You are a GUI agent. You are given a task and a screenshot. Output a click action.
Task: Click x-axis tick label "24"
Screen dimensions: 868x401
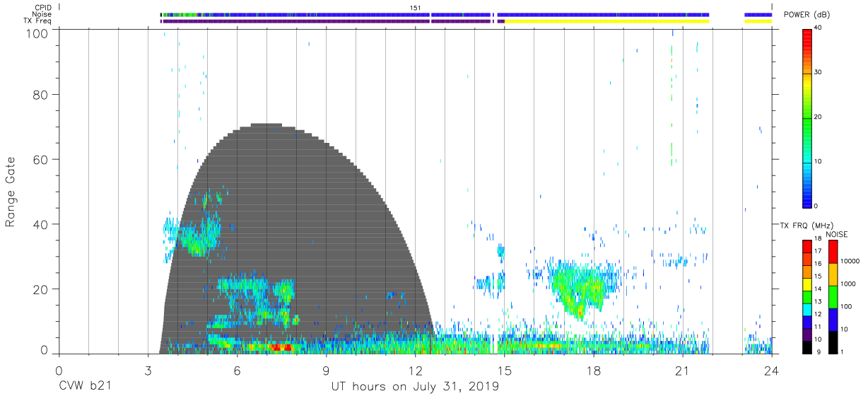pyautogui.click(x=772, y=371)
